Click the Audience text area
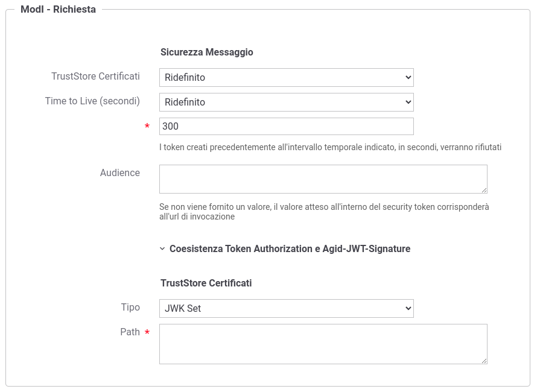This screenshot has width=540, height=392. 323,179
